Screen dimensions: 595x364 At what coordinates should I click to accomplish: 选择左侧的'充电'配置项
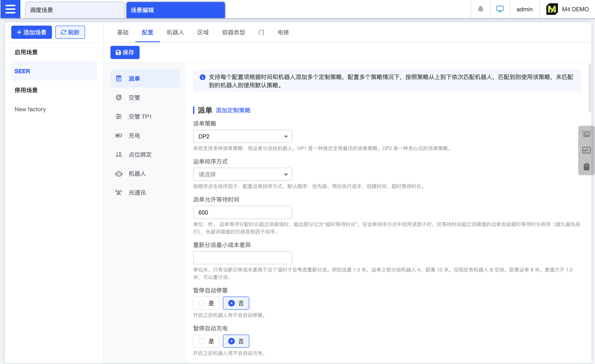coord(134,135)
